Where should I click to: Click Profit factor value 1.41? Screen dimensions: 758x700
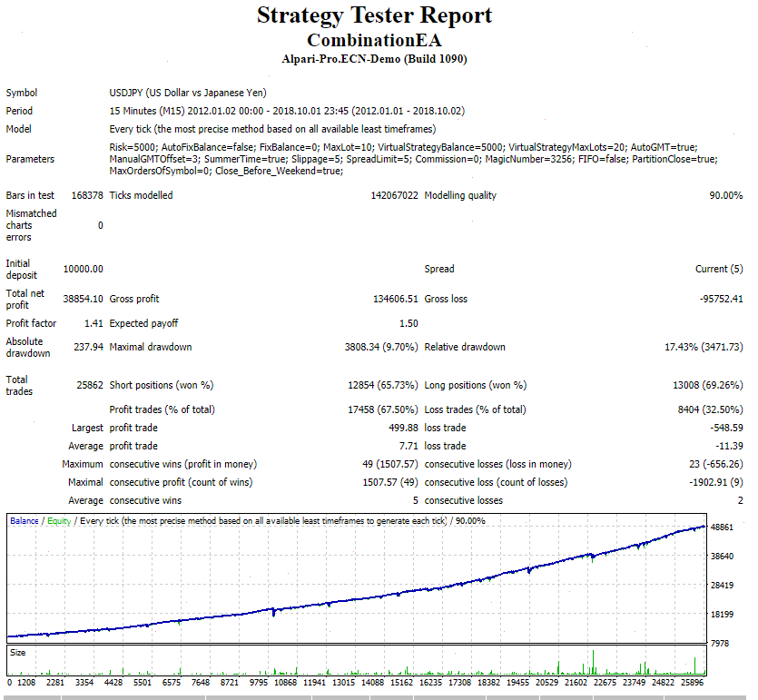coord(94,323)
